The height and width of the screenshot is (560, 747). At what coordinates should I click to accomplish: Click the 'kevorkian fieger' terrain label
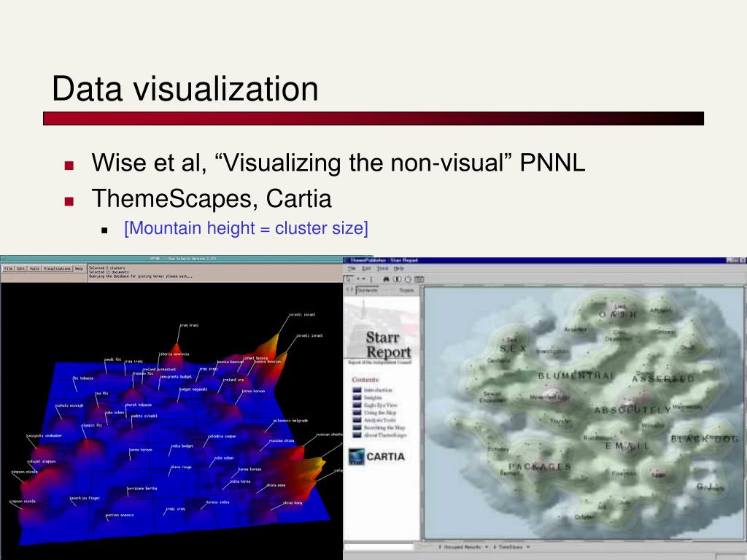click(x=85, y=499)
